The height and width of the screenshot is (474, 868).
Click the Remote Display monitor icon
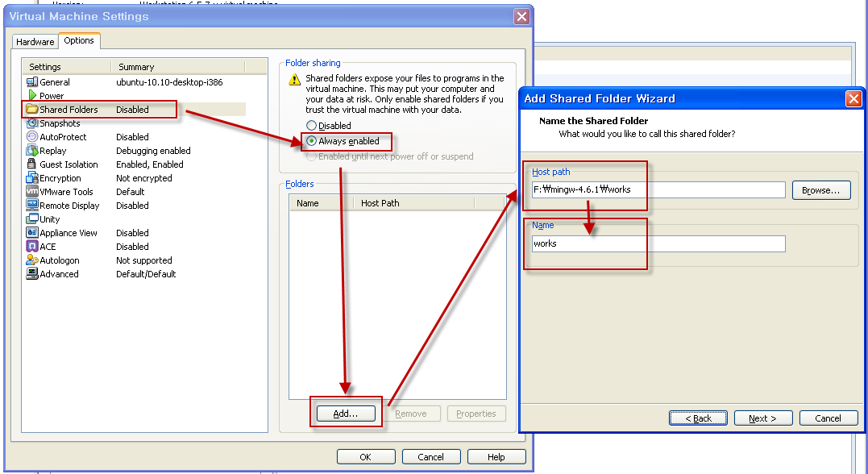(32, 205)
